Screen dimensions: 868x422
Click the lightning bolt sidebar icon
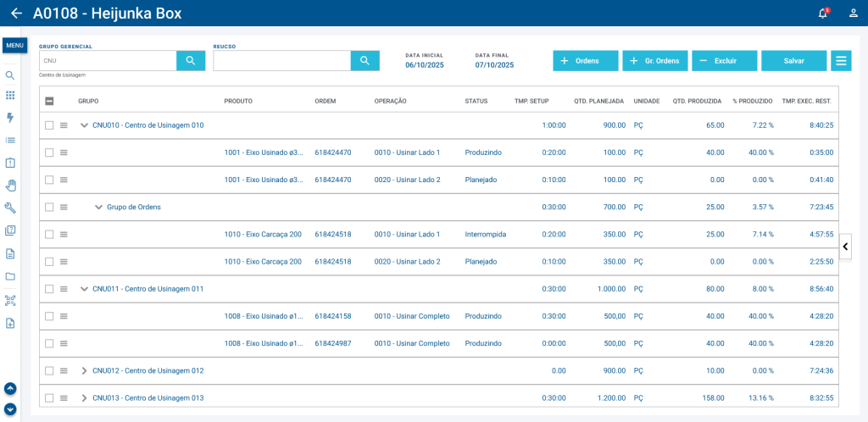[10, 118]
